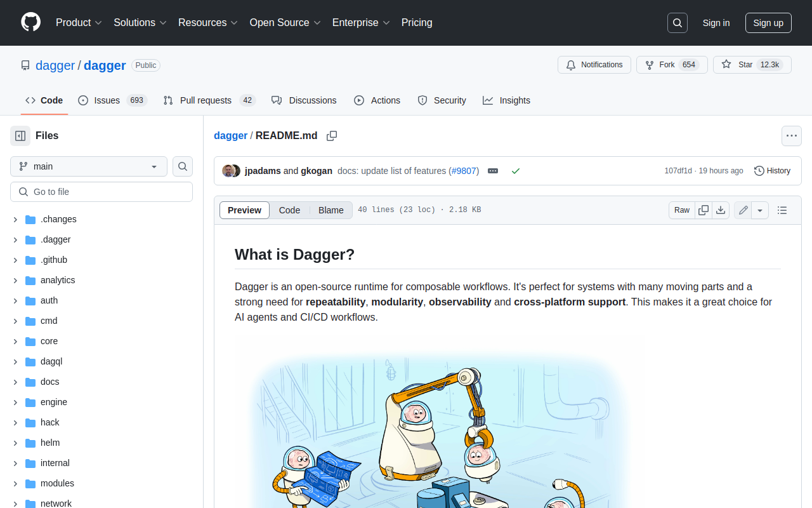Switch to Code view toggle
Screen dimensions: 812x508
coord(289,210)
